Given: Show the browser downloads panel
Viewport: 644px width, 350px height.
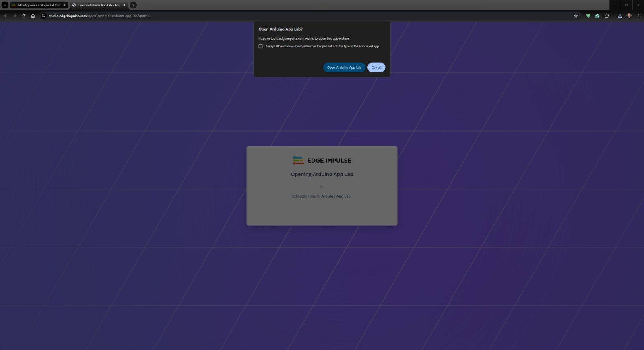Looking at the screenshot, I should (x=620, y=16).
